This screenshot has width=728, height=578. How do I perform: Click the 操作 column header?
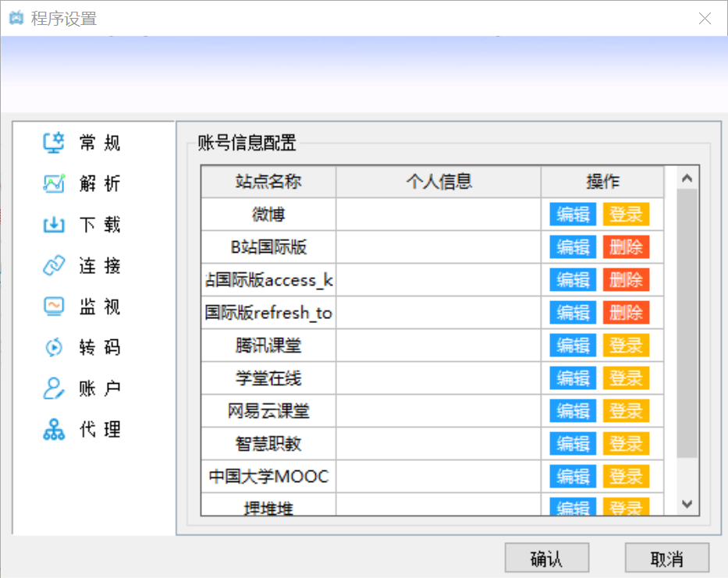602,182
